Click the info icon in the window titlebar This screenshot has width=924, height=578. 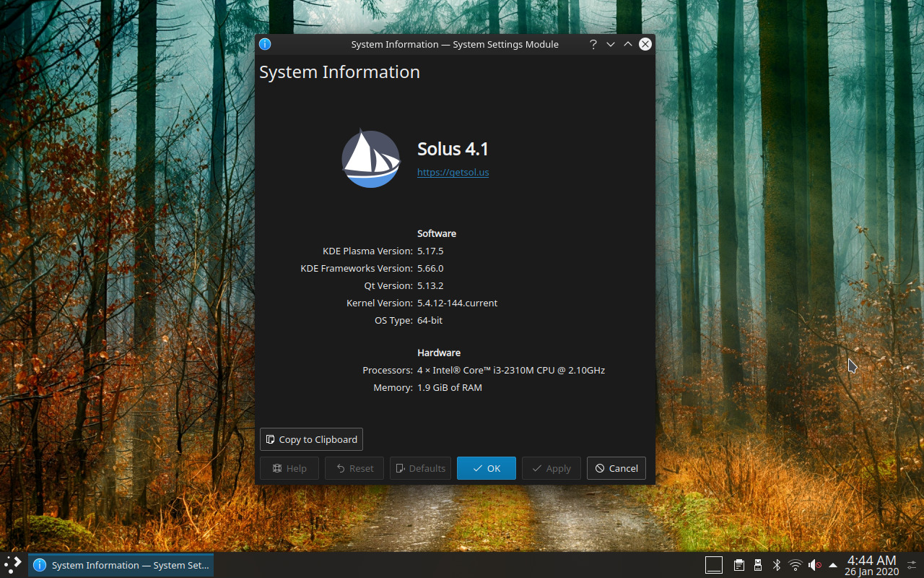click(x=265, y=44)
